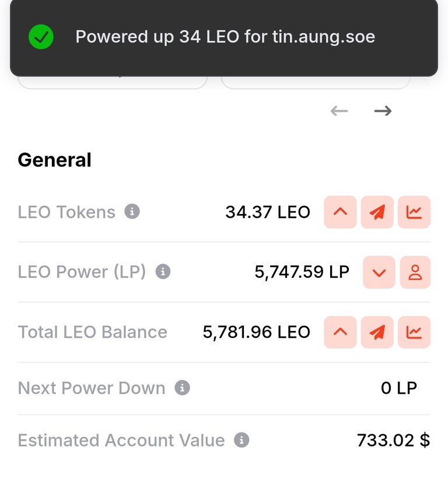This screenshot has height=496, width=448.
Task: Click the send icon in Total LEO Balance row
Action: (377, 332)
